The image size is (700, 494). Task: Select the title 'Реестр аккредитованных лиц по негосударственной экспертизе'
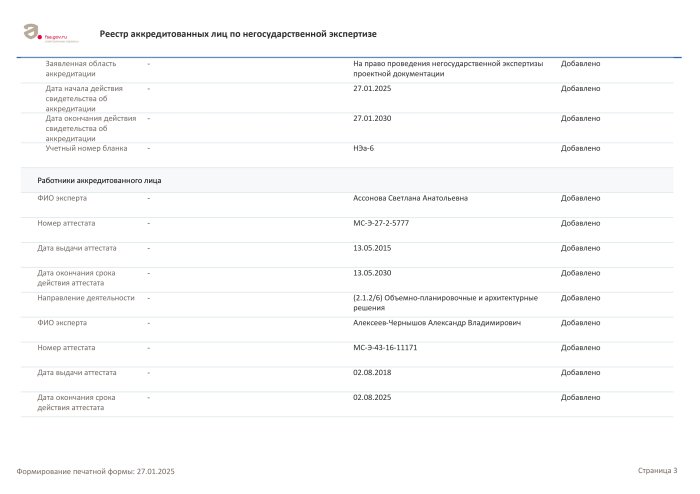(x=238, y=34)
